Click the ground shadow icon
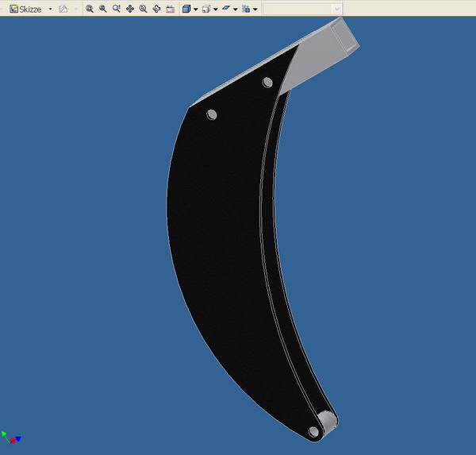Image resolution: width=476 pixels, height=455 pixels. tap(226, 9)
